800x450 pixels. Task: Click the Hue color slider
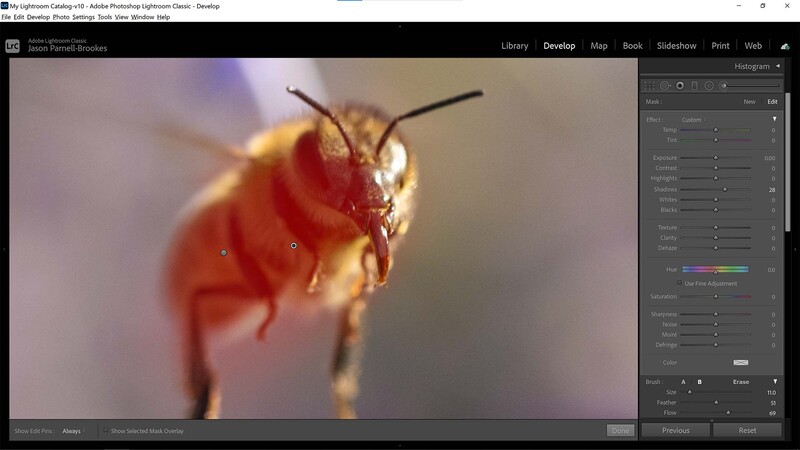(715, 269)
